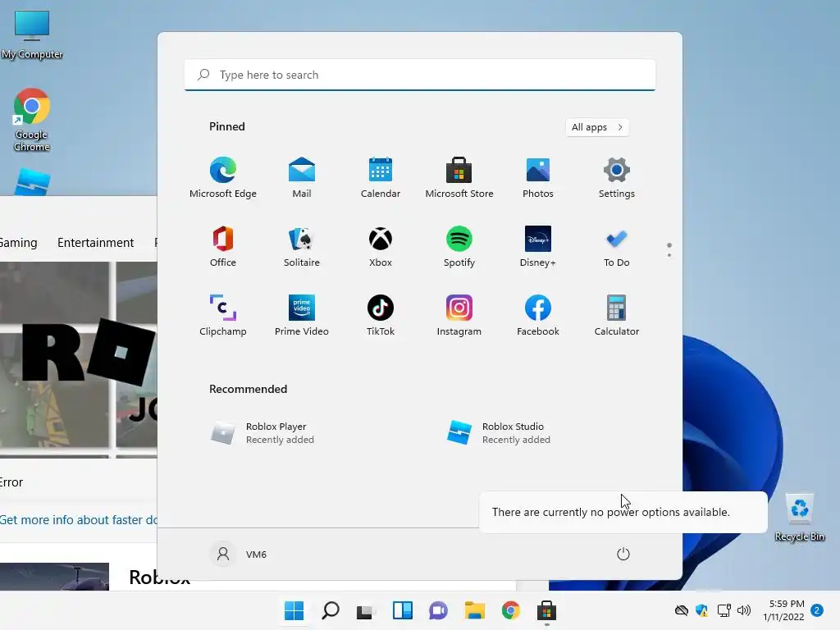The width and height of the screenshot is (840, 630).
Task: Launch TikTok from pinned apps
Action: pyautogui.click(x=381, y=316)
